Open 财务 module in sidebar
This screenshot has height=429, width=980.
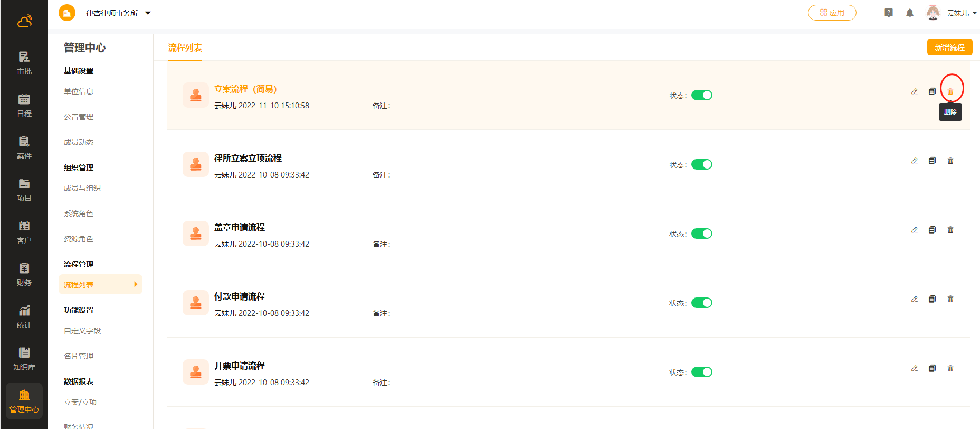(x=24, y=274)
